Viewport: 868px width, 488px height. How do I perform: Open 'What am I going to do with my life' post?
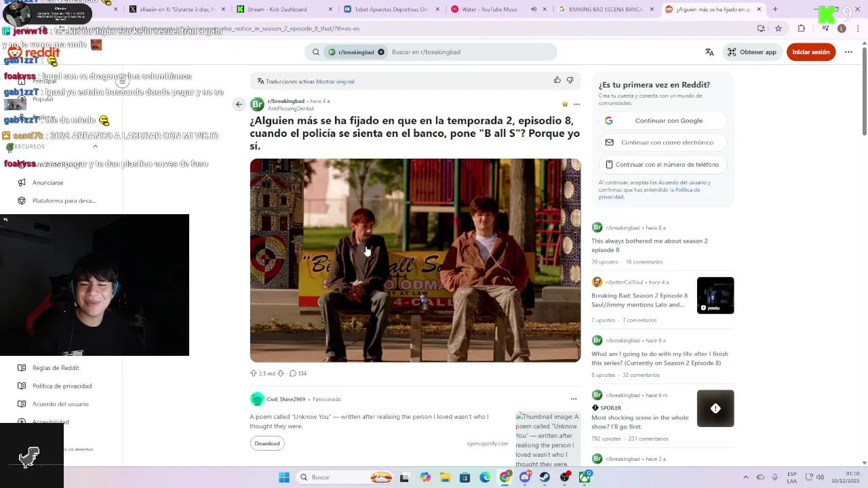659,359
